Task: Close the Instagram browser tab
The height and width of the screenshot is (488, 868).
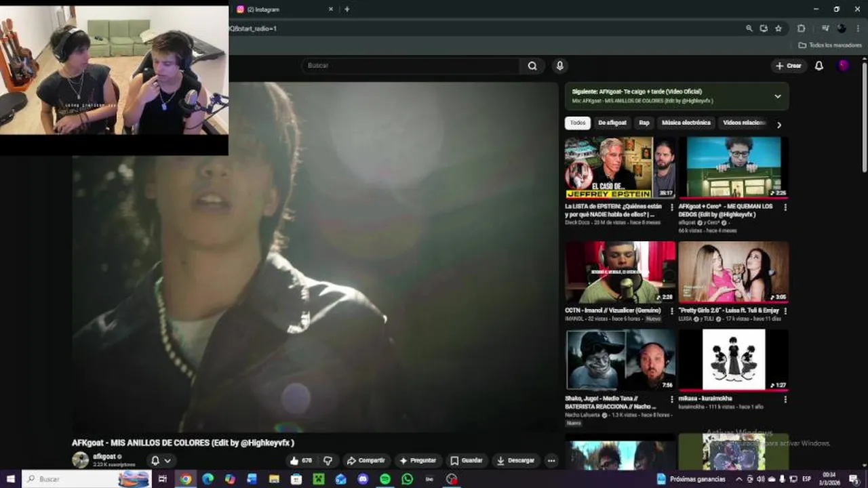Action: point(331,9)
